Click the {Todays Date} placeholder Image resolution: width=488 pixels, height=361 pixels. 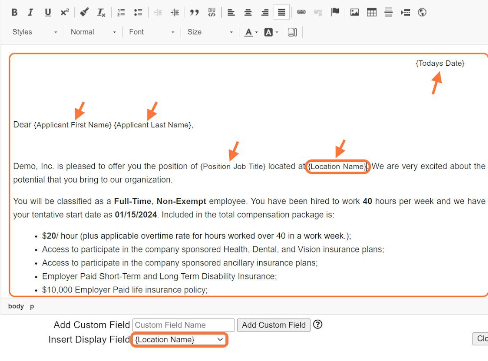pos(440,63)
